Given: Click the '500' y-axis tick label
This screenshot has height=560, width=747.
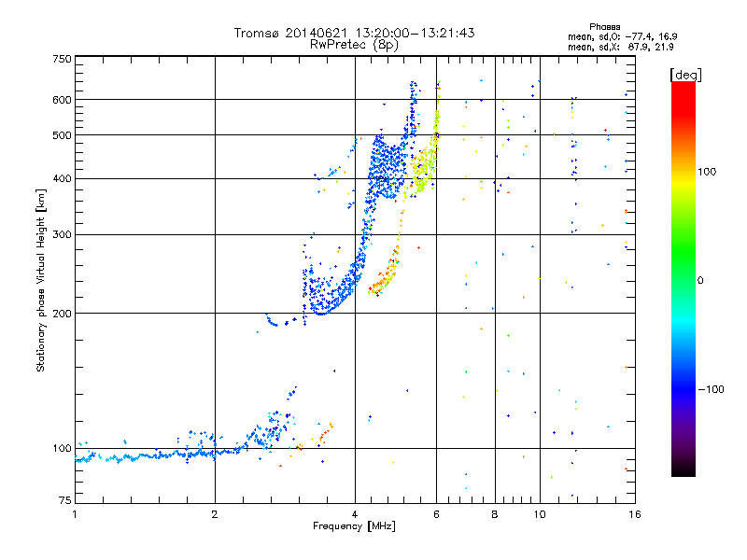Looking at the screenshot, I should [62, 135].
